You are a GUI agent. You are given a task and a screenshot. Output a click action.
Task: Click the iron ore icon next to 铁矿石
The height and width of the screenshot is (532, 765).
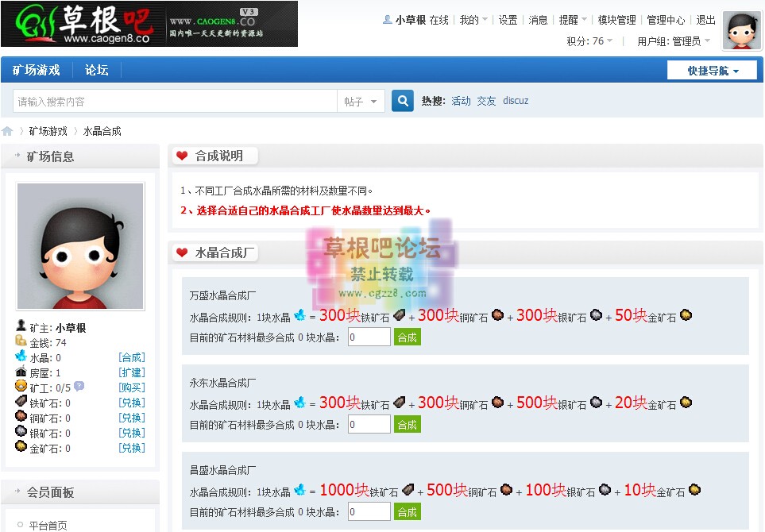tap(21, 402)
